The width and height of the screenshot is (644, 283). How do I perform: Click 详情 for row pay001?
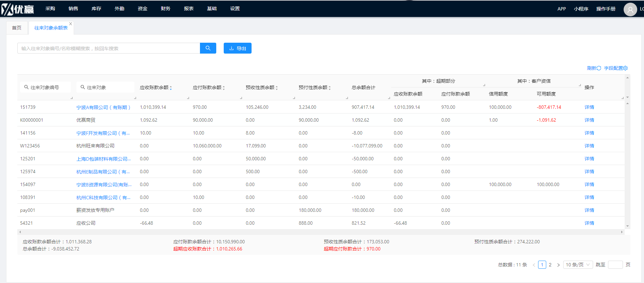tap(589, 210)
